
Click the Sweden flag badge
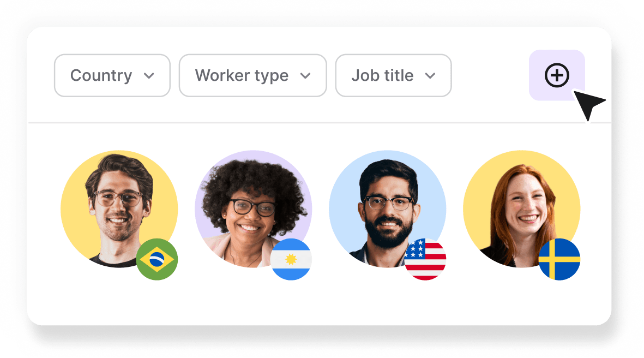[559, 259]
